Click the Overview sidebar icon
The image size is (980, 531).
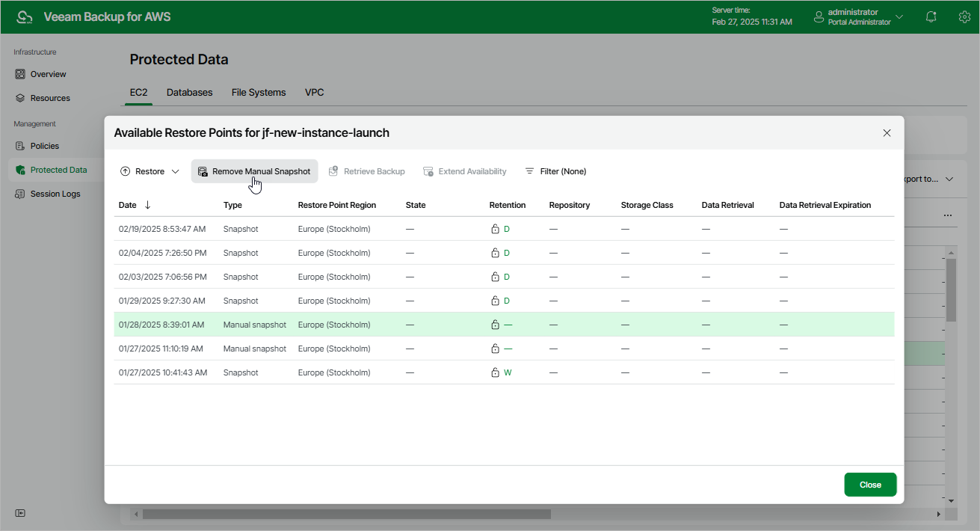pos(20,74)
